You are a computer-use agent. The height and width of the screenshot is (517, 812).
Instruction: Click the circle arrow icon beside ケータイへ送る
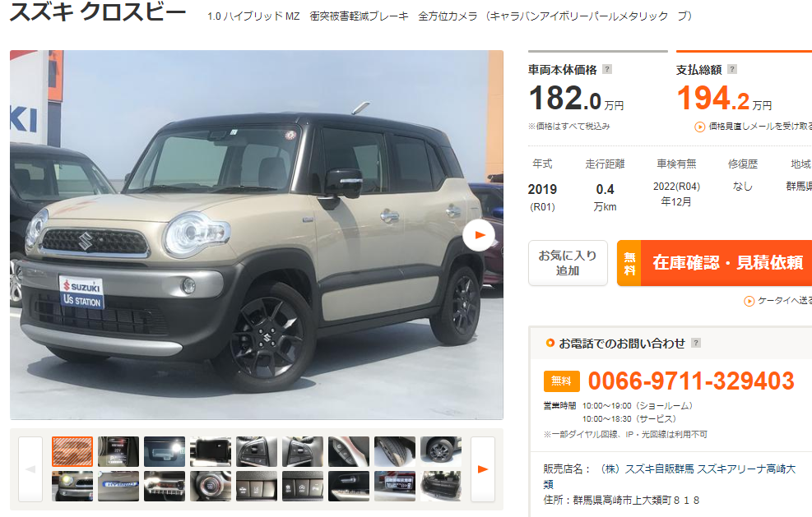tap(749, 301)
